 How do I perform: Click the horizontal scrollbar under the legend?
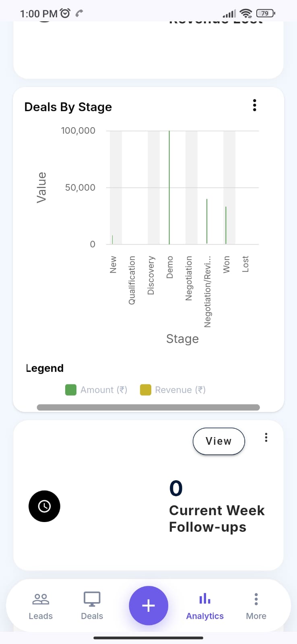click(148, 407)
